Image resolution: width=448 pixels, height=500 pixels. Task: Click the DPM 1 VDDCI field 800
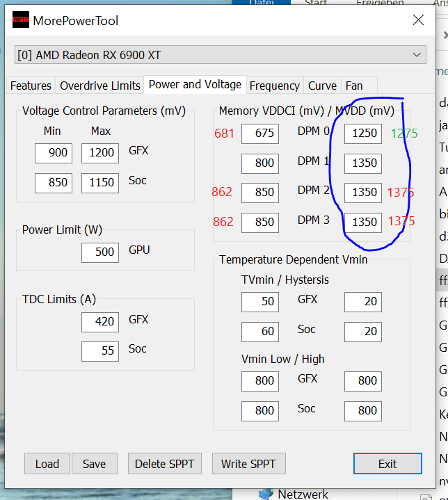click(x=260, y=163)
